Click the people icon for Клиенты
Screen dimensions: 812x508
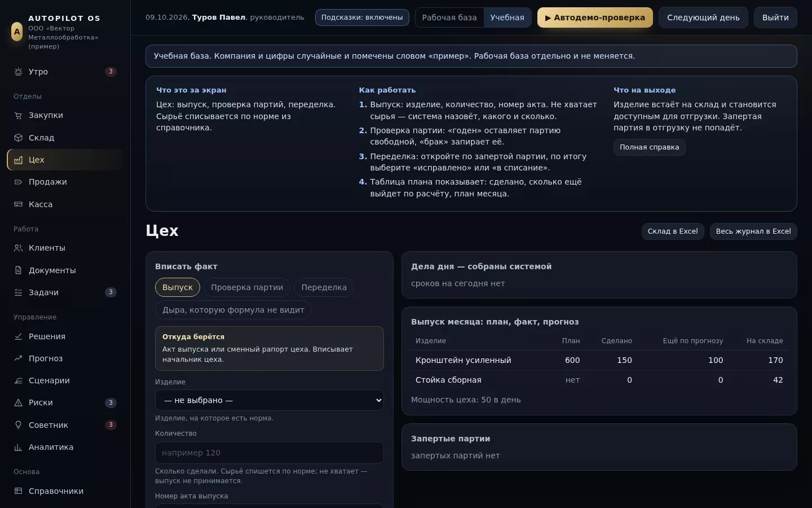point(18,248)
